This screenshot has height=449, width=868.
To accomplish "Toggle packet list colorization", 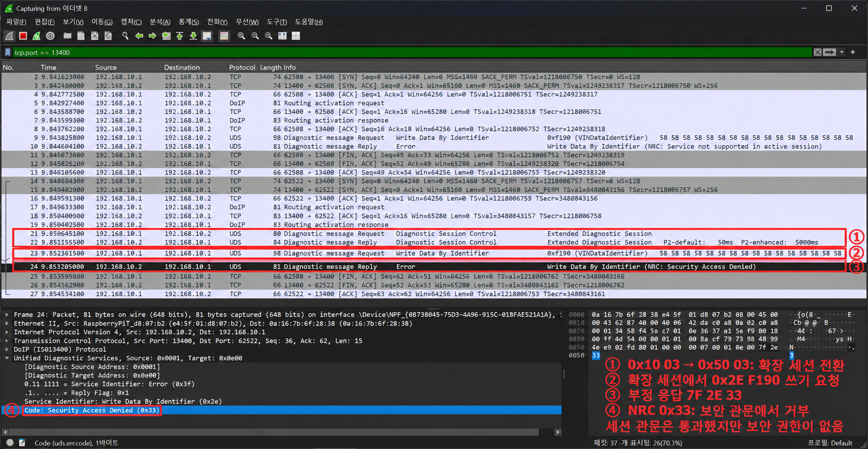I will click(x=224, y=36).
